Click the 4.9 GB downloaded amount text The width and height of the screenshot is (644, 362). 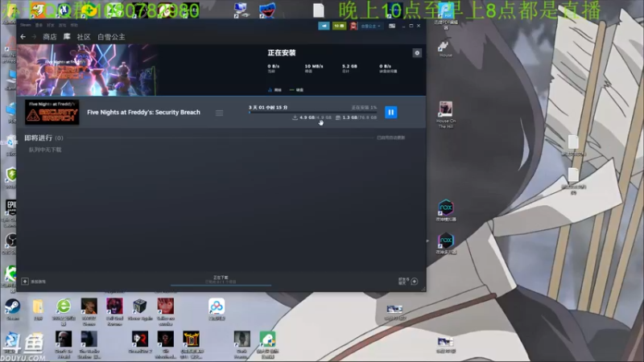[x=307, y=117]
